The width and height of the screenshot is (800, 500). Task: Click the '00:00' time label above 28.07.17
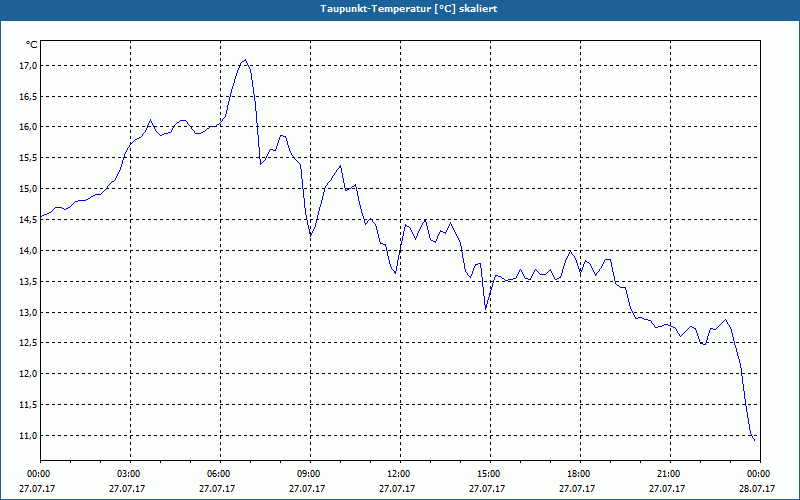(758, 474)
